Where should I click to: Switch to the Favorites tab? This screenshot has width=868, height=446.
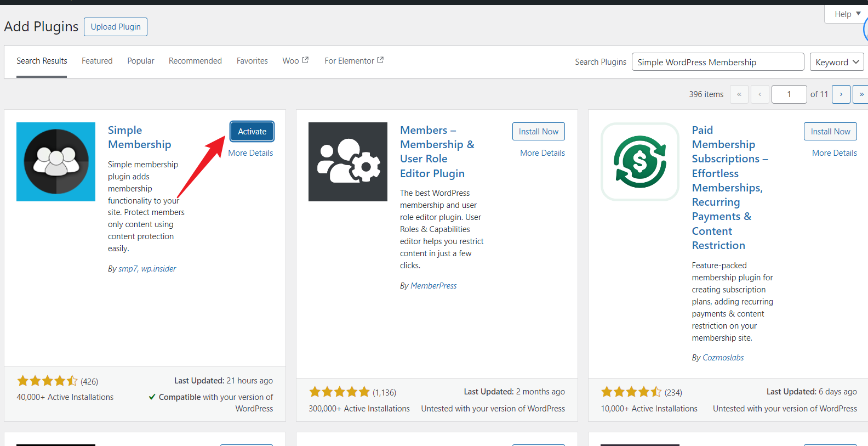pyautogui.click(x=252, y=61)
